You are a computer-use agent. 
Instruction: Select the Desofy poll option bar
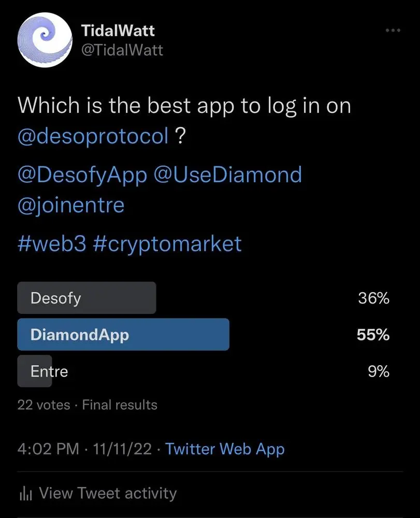coord(86,298)
